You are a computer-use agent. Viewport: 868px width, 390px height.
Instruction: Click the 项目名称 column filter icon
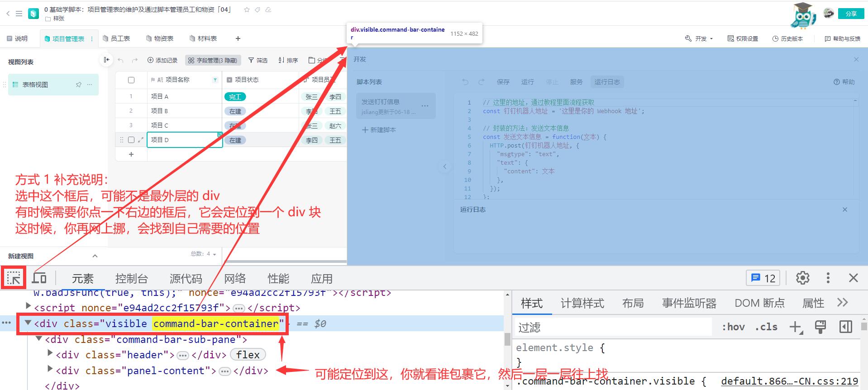click(x=215, y=80)
